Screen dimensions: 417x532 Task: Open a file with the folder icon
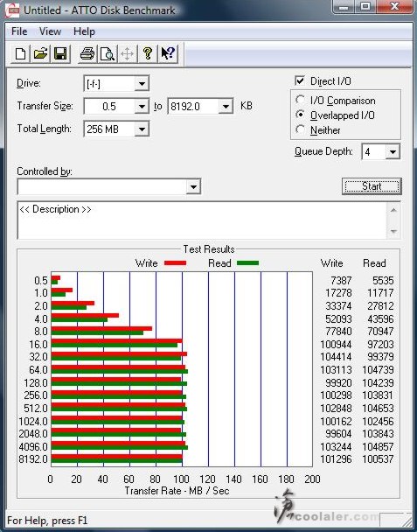coord(40,53)
